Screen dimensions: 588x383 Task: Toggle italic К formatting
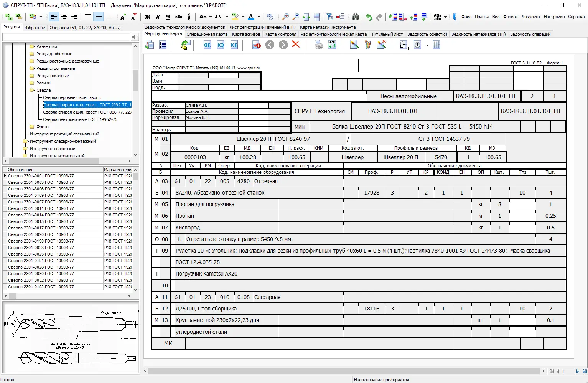(x=158, y=17)
